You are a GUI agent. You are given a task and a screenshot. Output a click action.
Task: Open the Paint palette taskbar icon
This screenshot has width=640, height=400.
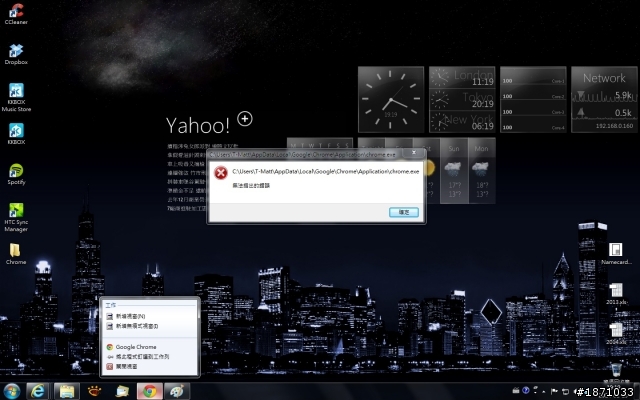click(x=177, y=391)
